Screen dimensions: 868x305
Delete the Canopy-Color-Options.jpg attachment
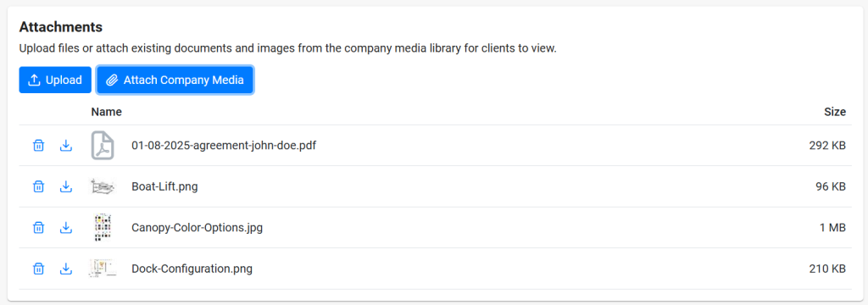coord(38,228)
